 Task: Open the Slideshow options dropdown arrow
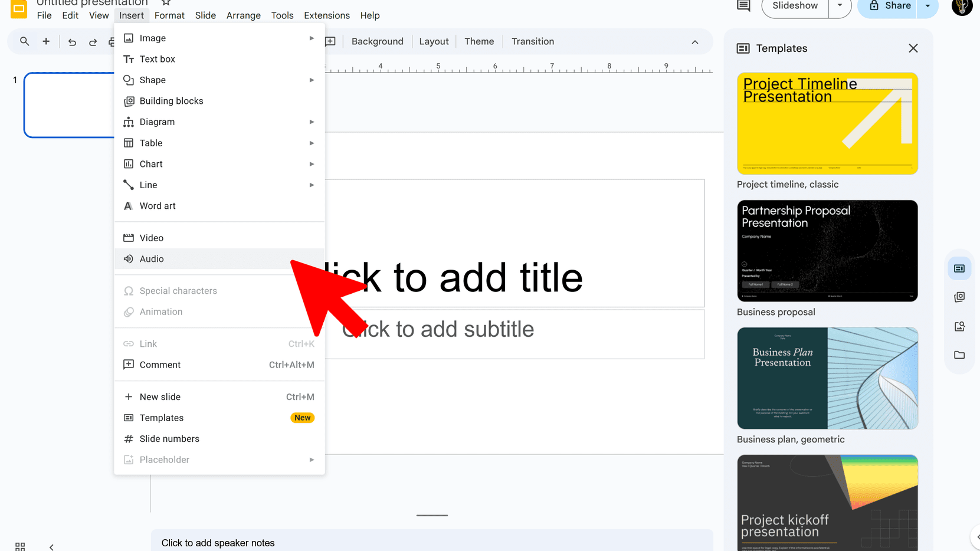coord(840,6)
